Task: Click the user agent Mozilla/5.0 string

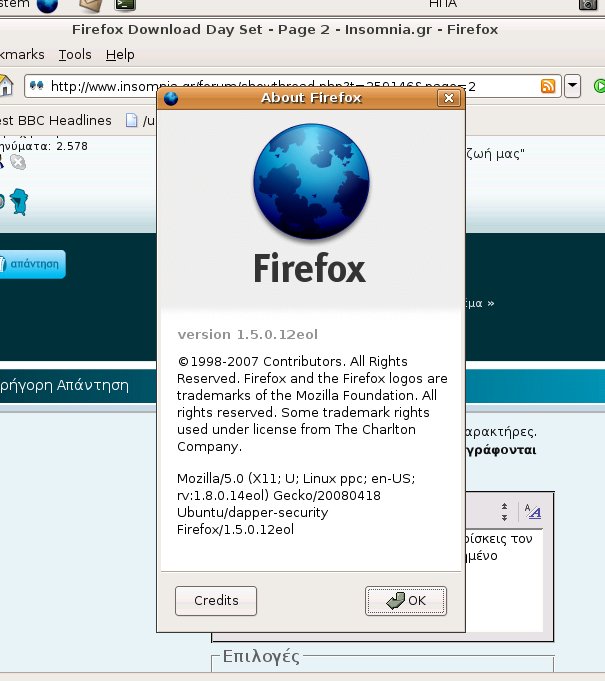Action: 296,504
